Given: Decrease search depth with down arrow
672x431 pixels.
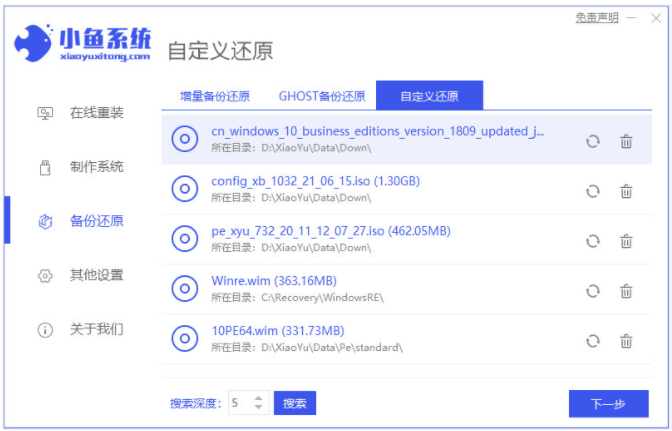Looking at the screenshot, I should tap(258, 408).
